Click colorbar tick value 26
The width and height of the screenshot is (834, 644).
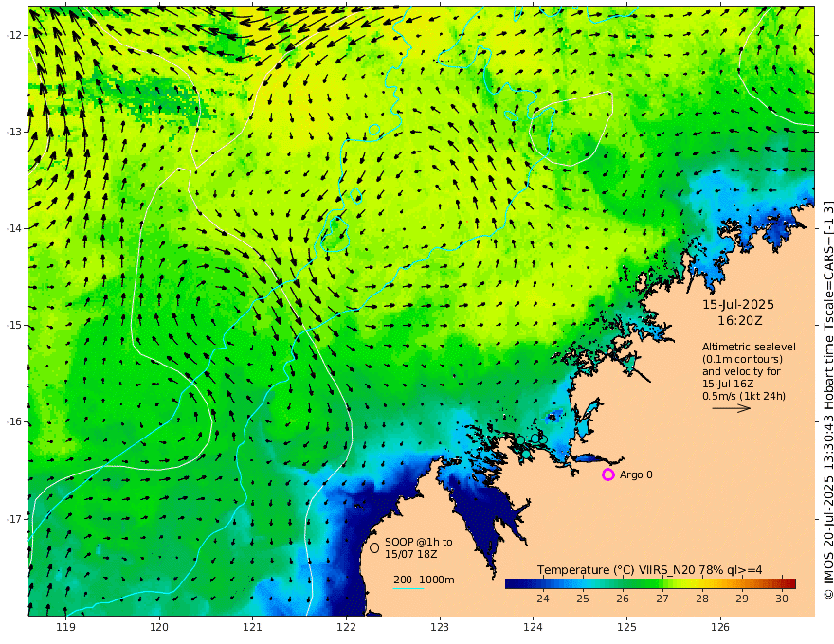(623, 599)
